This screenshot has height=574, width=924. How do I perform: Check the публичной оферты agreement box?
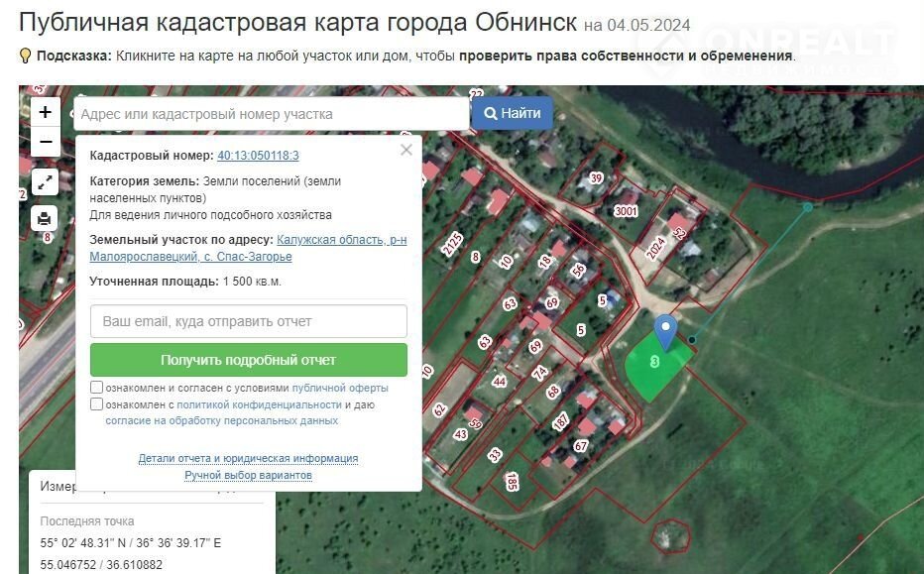(x=96, y=388)
